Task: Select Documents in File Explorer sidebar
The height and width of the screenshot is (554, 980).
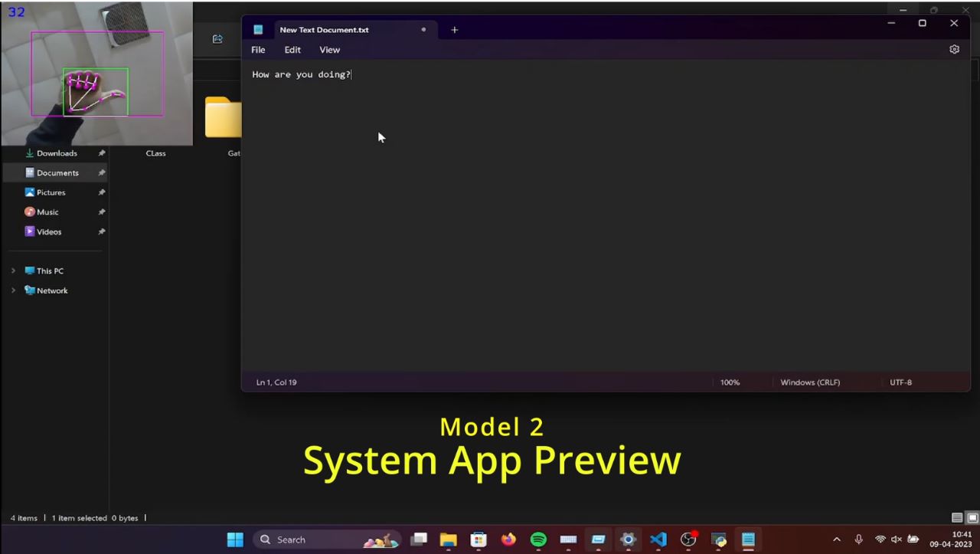Action: 56,173
